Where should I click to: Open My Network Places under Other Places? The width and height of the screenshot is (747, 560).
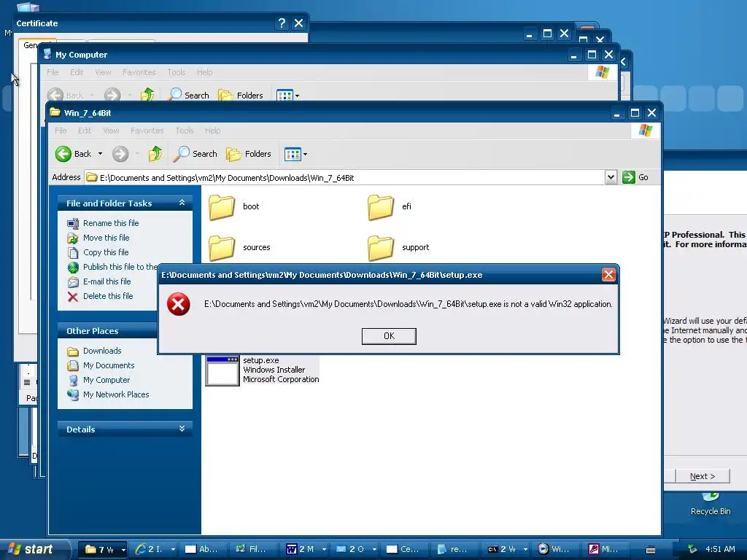tap(116, 394)
